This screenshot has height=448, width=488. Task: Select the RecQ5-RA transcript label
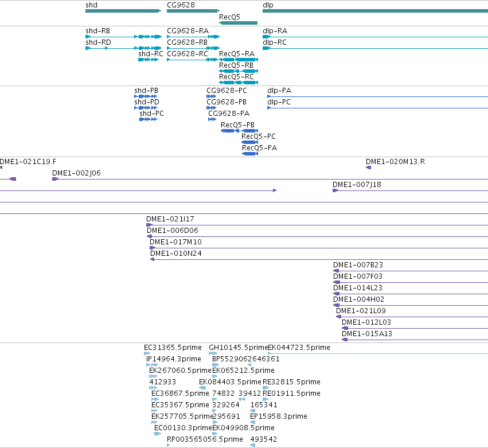point(237,54)
